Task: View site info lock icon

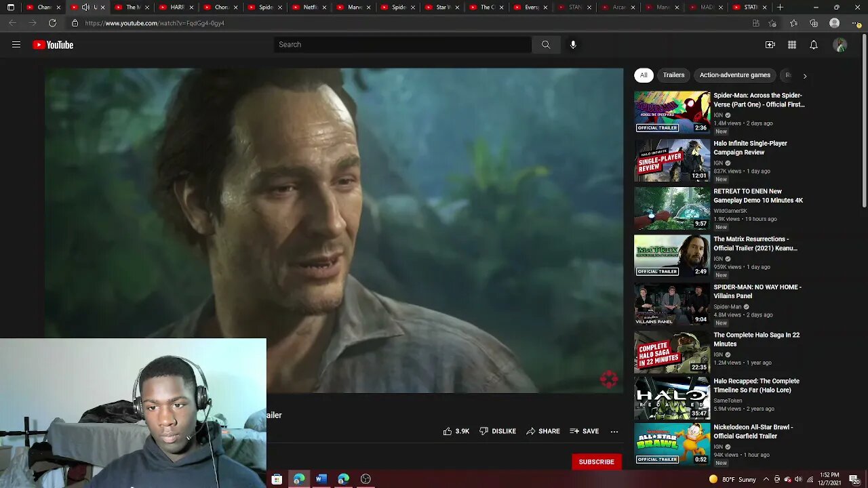Action: [75, 23]
